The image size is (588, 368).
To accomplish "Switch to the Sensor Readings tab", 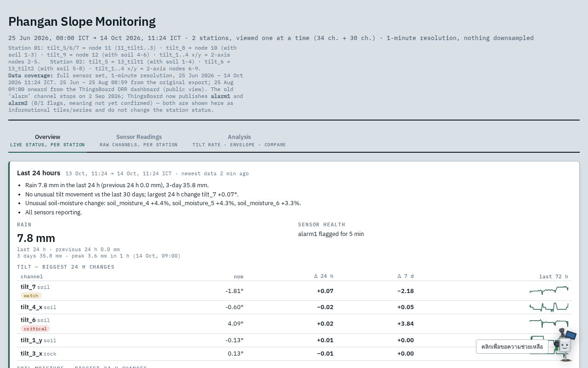I will pyautogui.click(x=139, y=140).
